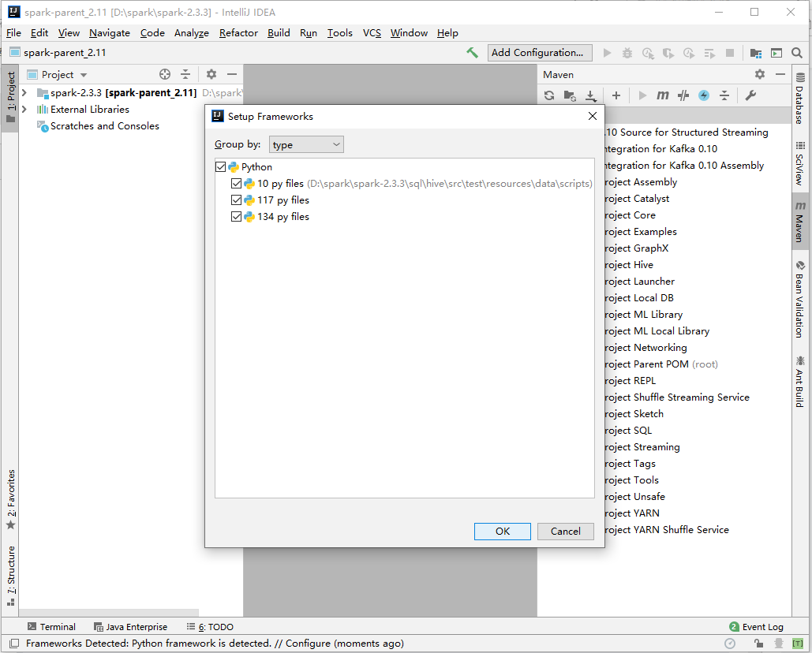
Task: Reimport all Maven projects
Action: click(549, 95)
